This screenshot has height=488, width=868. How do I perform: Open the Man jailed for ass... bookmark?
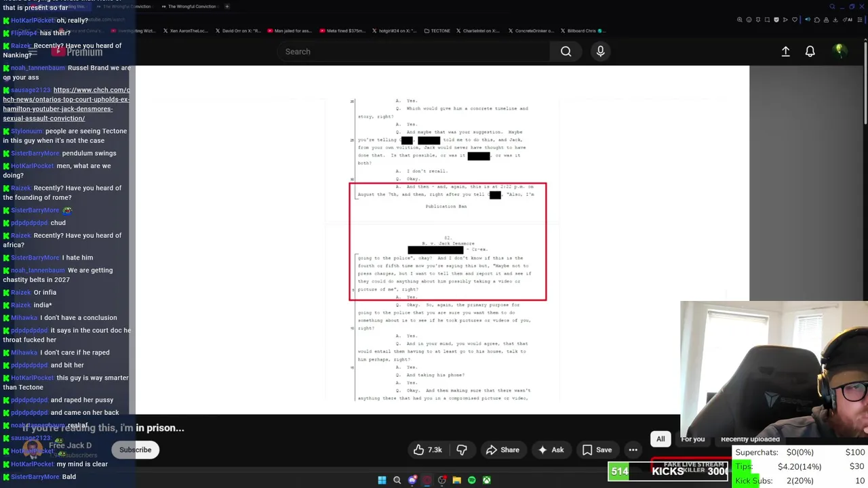290,30
